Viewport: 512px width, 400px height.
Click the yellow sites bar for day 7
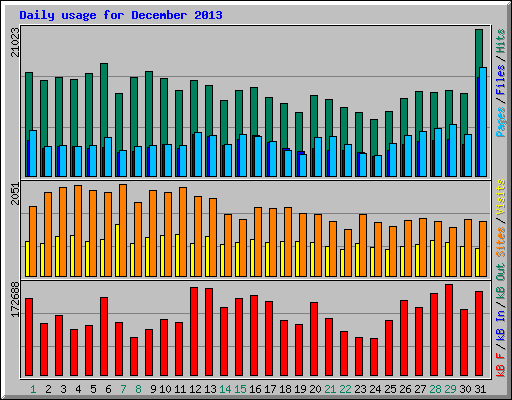click(117, 250)
